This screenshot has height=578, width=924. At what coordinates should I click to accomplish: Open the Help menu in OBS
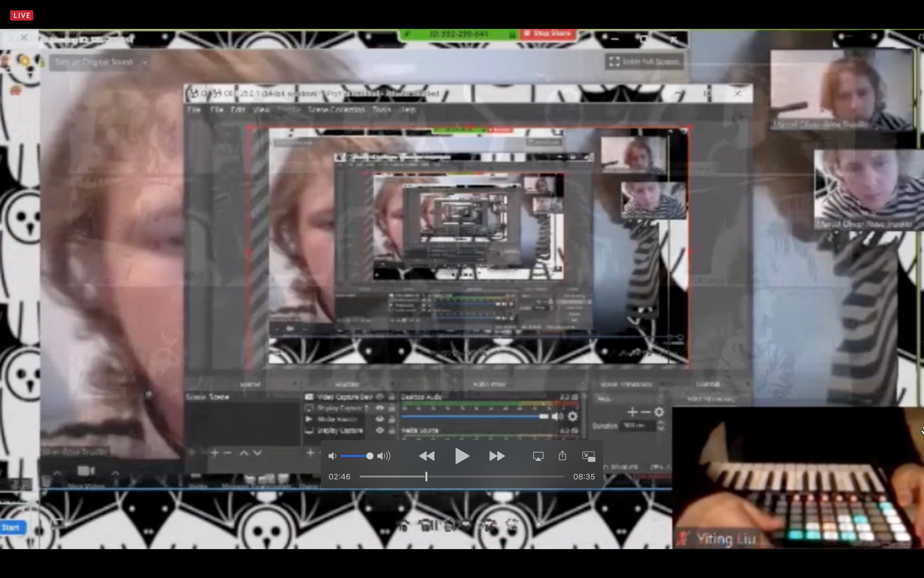pos(408,110)
